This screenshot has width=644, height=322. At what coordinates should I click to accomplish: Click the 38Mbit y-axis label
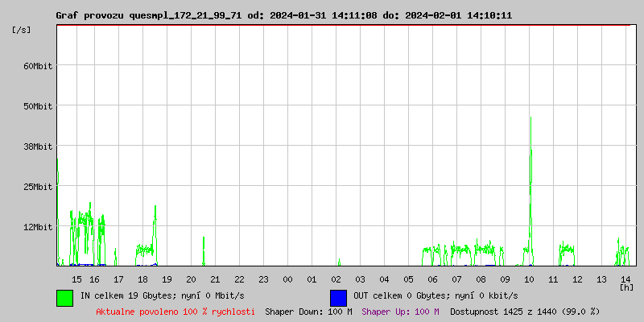38,147
